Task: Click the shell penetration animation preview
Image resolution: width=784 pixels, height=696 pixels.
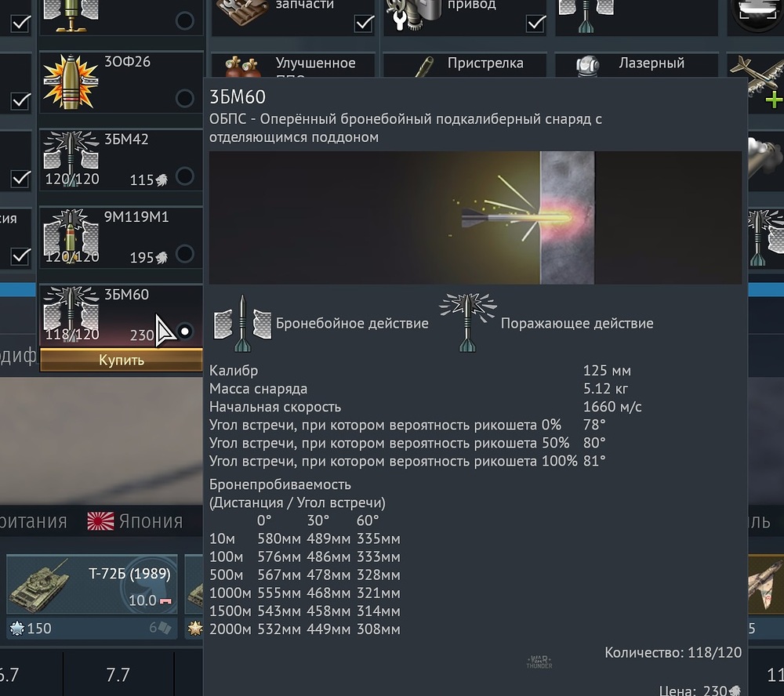Action: (475, 218)
